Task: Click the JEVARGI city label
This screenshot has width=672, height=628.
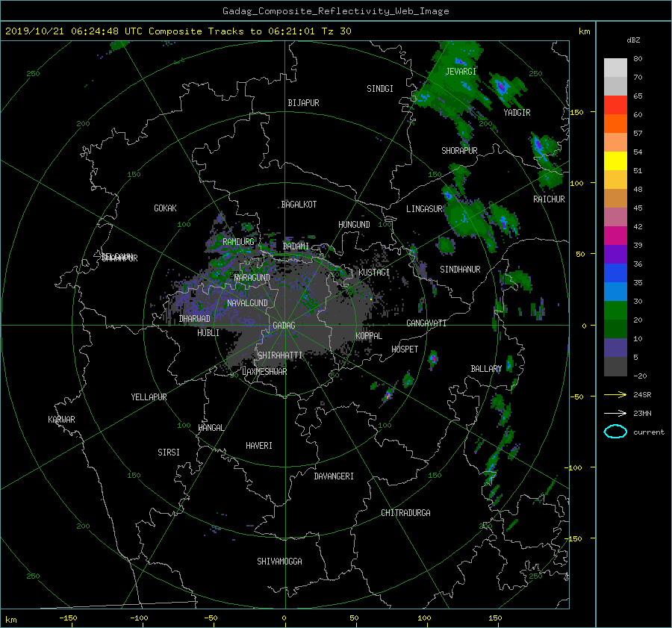Action: coord(461,72)
